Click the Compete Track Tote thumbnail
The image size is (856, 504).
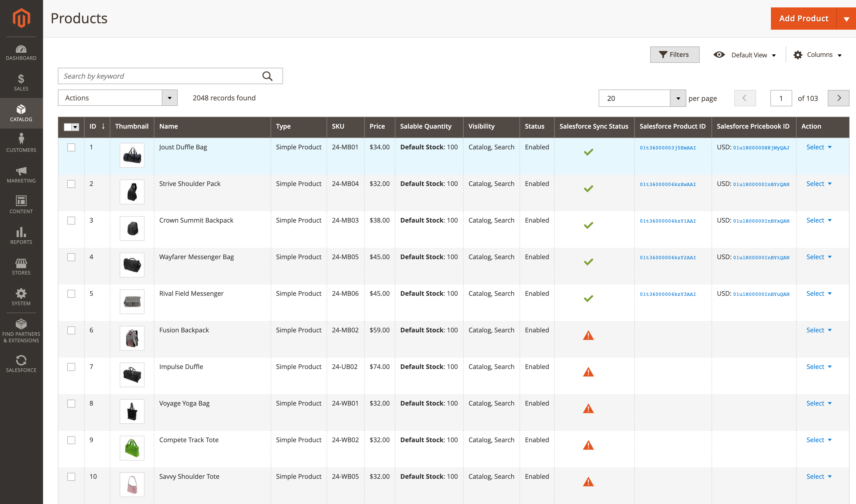pos(132,448)
